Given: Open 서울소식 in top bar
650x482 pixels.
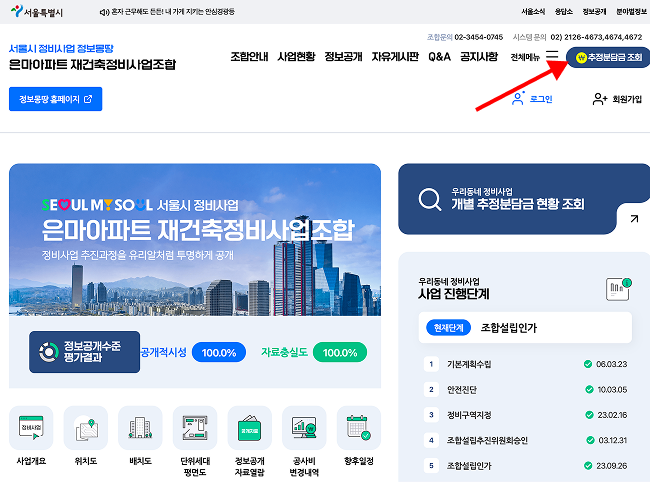Looking at the screenshot, I should [x=533, y=12].
